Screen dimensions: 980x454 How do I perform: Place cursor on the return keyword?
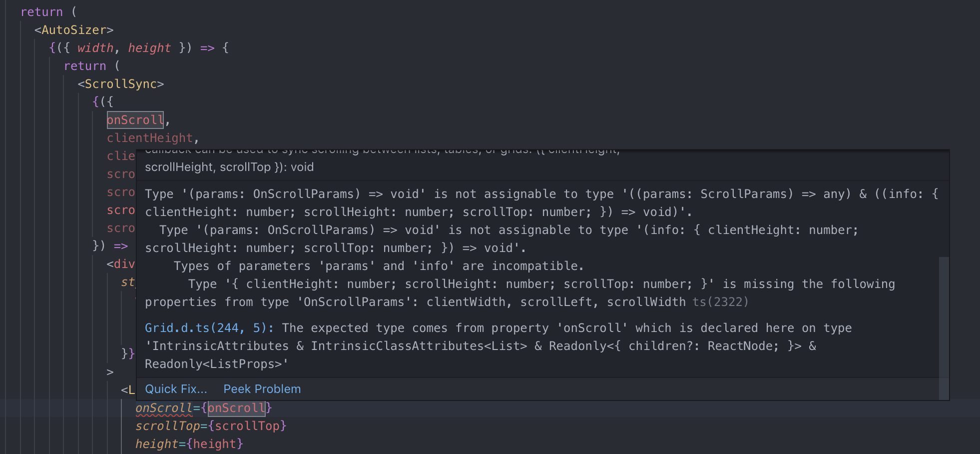coord(42,11)
